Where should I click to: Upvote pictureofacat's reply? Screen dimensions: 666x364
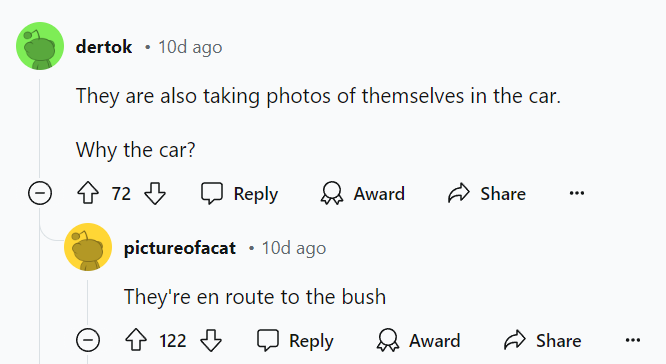136,340
